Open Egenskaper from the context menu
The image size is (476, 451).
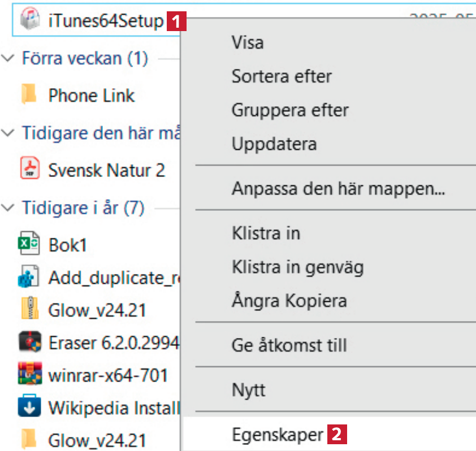pos(278,434)
